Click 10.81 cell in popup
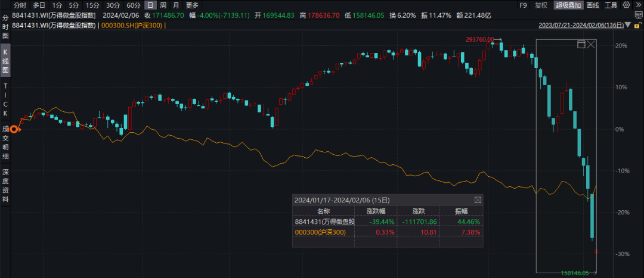 pos(429,232)
